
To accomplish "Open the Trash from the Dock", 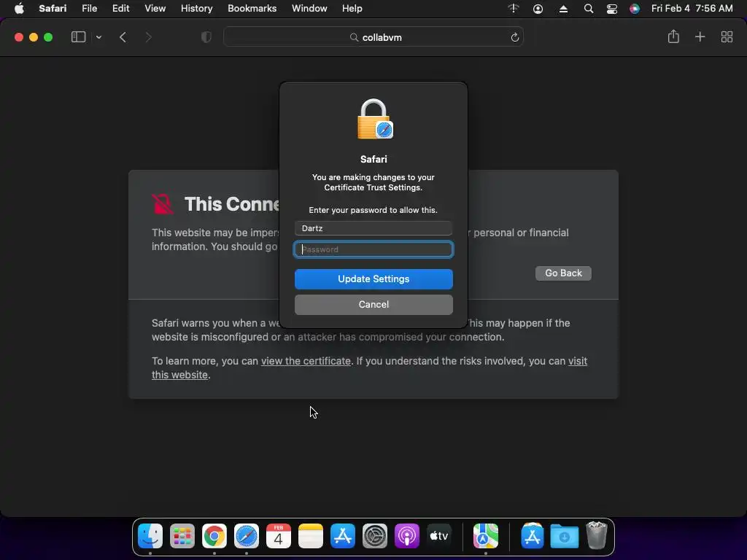I will pyautogui.click(x=597, y=536).
